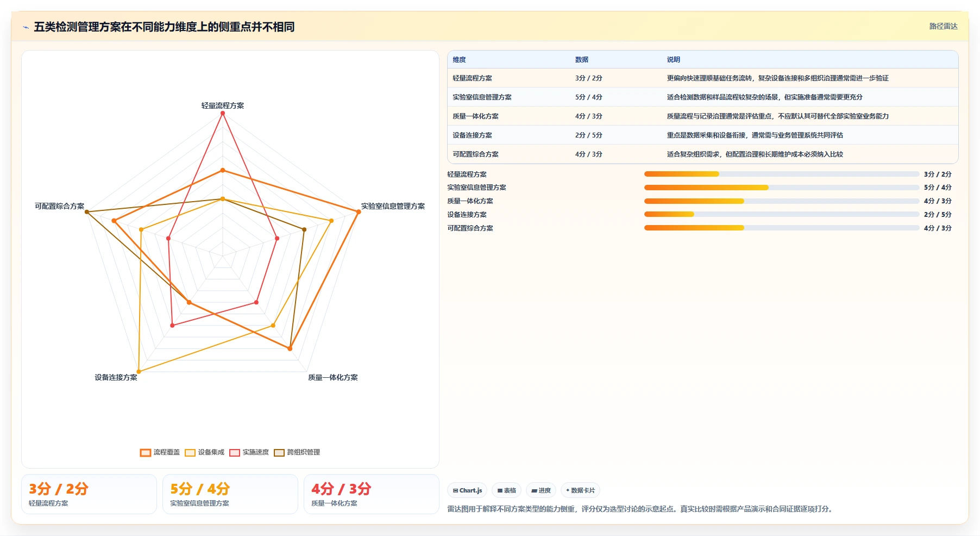Click the 可配置综合方案 progress bar
Screen dimensions: 980x536
781,228
